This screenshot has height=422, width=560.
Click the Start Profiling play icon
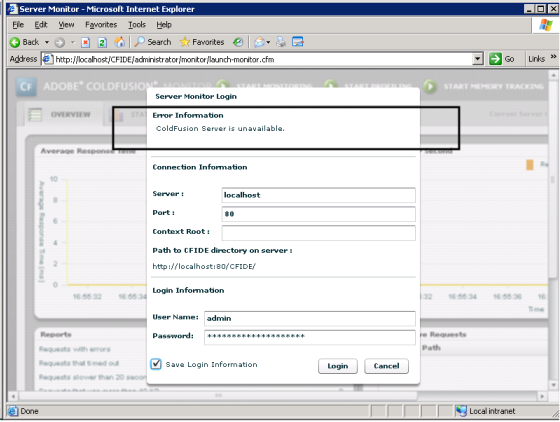tap(330, 86)
